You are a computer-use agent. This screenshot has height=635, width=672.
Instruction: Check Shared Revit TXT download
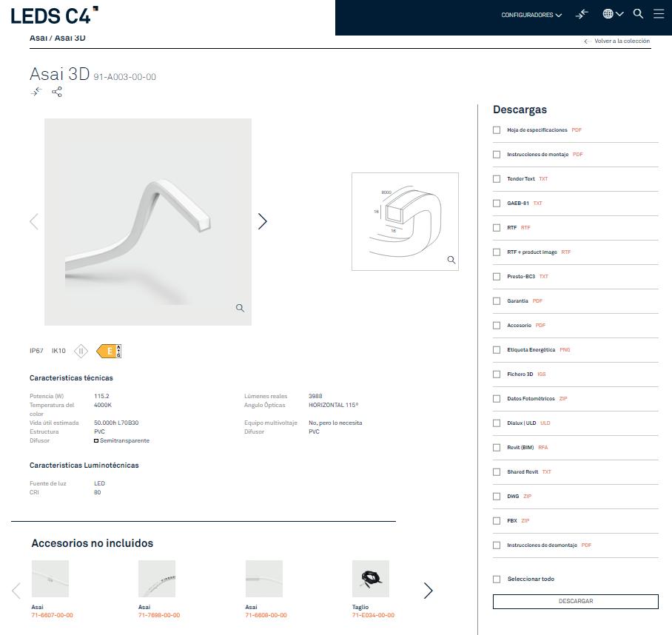coord(497,471)
